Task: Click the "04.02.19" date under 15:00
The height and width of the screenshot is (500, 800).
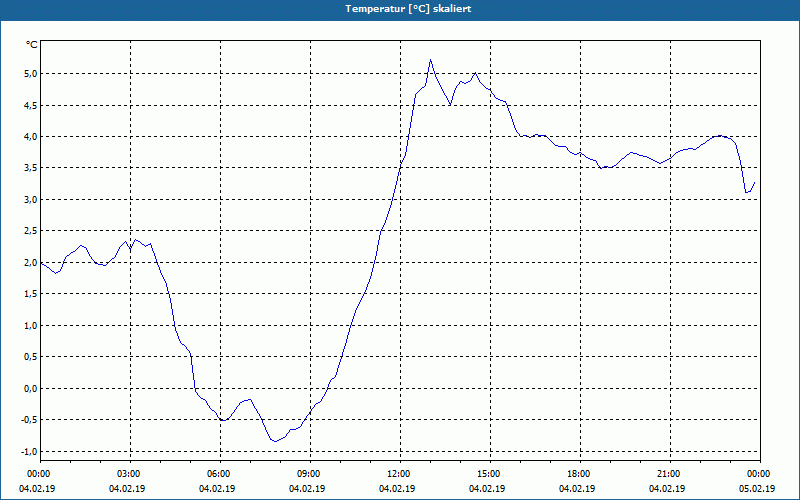Action: pyautogui.click(x=487, y=489)
